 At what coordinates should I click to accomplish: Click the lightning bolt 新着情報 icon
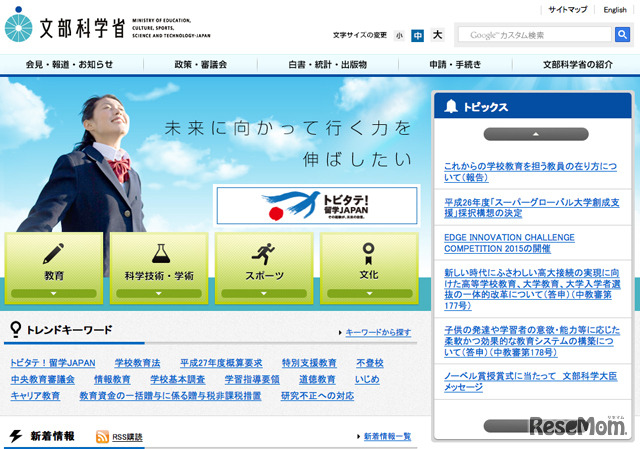16,436
